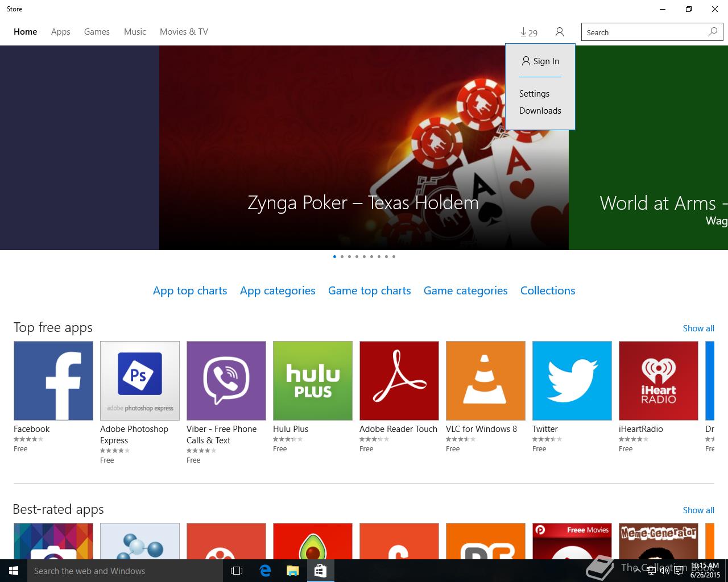Click the search magnifier icon
Viewport: 728px width, 582px height.
(x=713, y=32)
